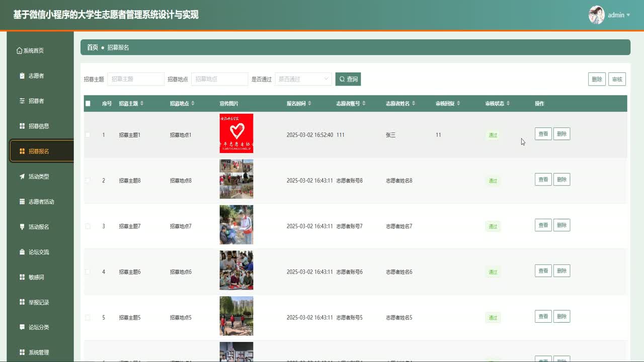Screen dimensions: 644x362
Task: Open the promo image for 招募主题7
Action: point(236,225)
